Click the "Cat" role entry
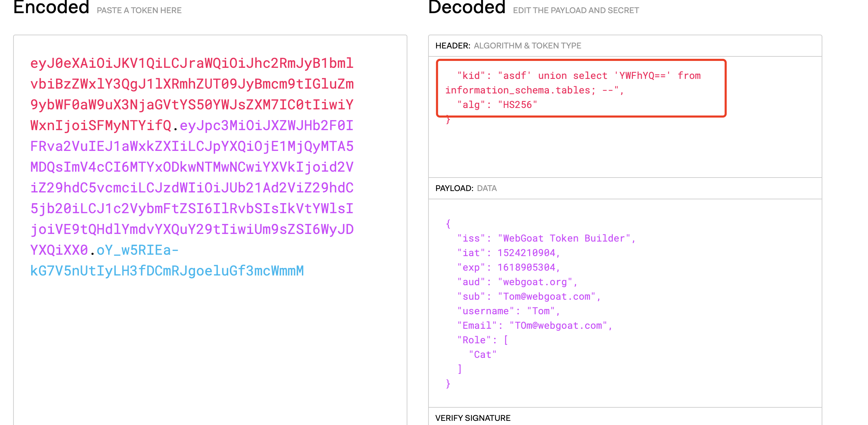Screen dimensions: 868x425 click(482, 355)
